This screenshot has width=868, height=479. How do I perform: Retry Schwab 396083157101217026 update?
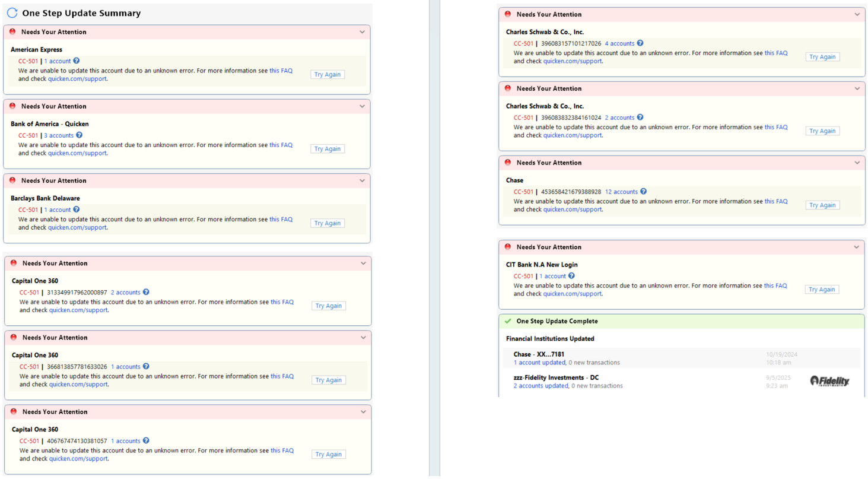pyautogui.click(x=822, y=56)
